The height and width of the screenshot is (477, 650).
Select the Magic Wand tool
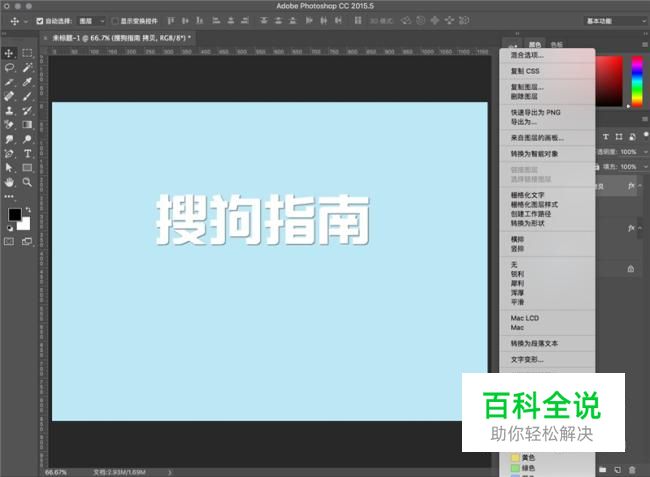pyautogui.click(x=27, y=68)
